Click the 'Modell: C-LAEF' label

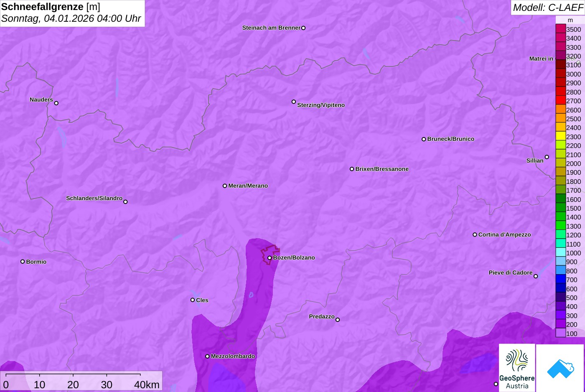[x=548, y=8]
